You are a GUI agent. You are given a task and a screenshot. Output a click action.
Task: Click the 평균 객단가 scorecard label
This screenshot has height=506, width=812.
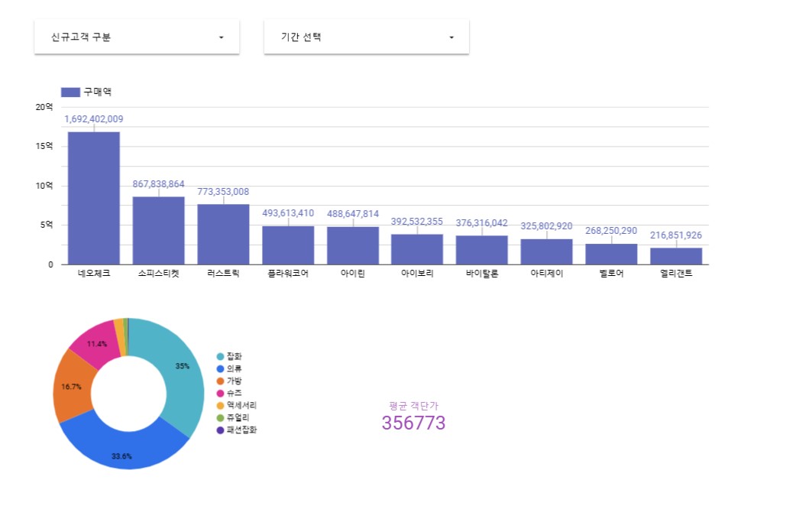click(x=413, y=406)
